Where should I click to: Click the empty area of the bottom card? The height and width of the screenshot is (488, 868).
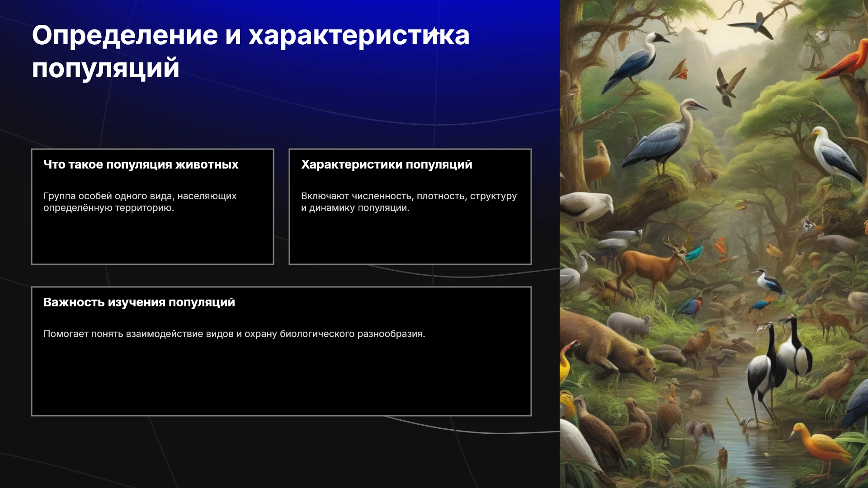[281, 380]
